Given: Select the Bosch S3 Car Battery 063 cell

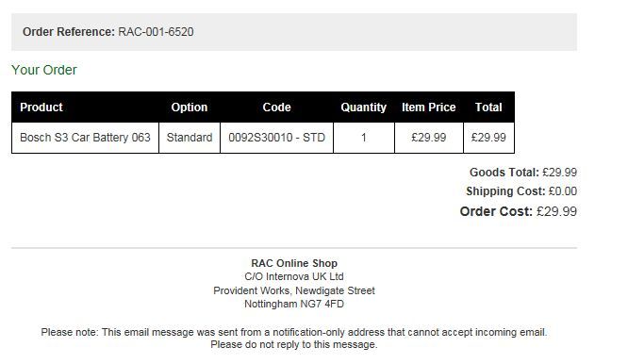Looking at the screenshot, I should tap(85, 138).
